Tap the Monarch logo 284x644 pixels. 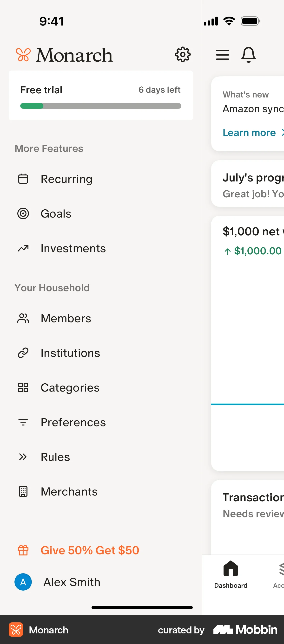(x=64, y=55)
